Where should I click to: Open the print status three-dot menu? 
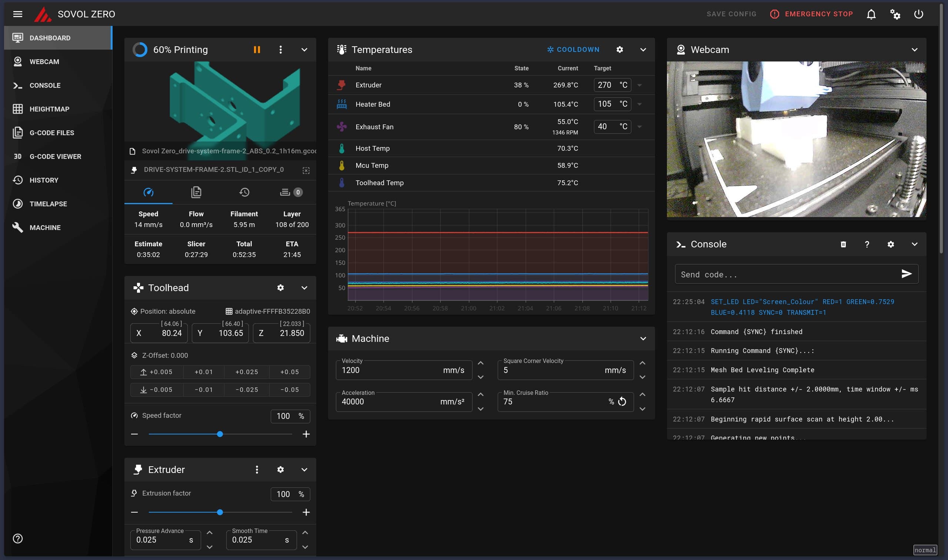point(280,49)
